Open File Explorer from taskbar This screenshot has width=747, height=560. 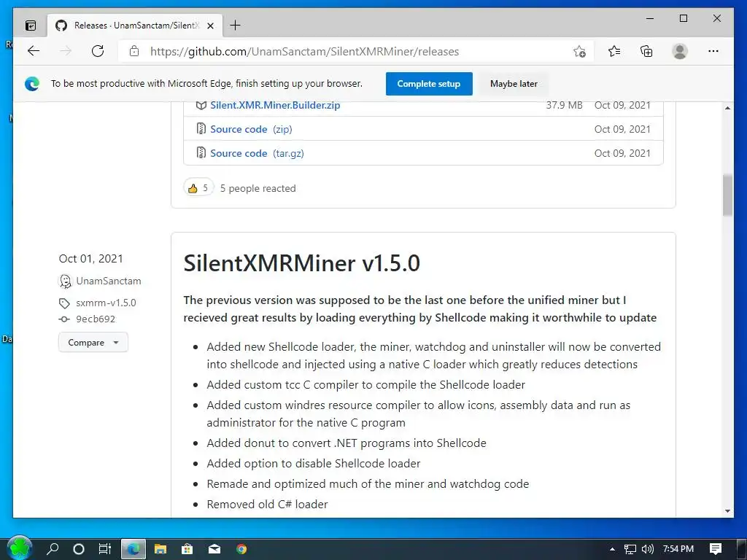(160, 549)
